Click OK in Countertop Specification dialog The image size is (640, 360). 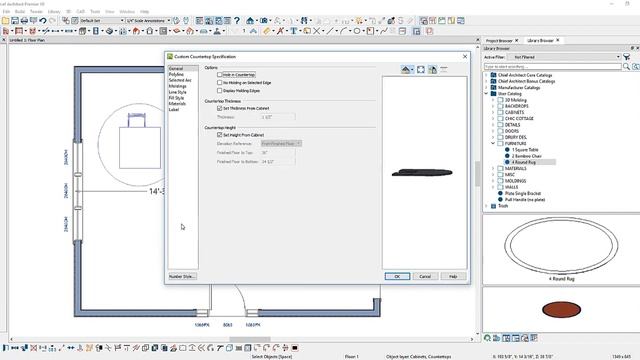(x=397, y=276)
